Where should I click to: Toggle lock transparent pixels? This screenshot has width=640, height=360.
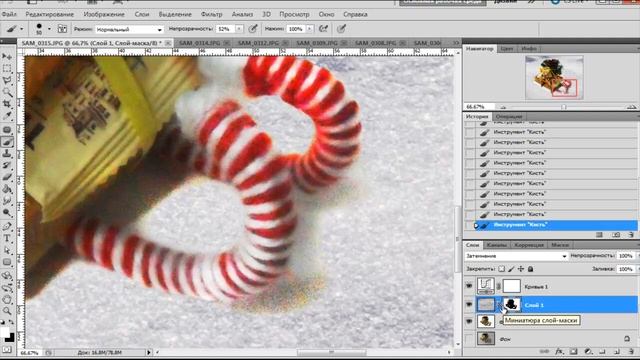click(x=502, y=269)
